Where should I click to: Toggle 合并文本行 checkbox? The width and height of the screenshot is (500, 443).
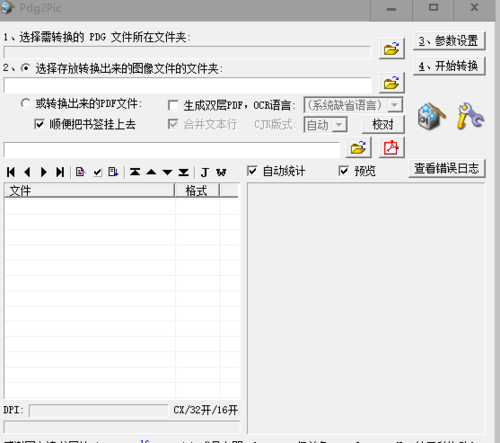(x=173, y=124)
